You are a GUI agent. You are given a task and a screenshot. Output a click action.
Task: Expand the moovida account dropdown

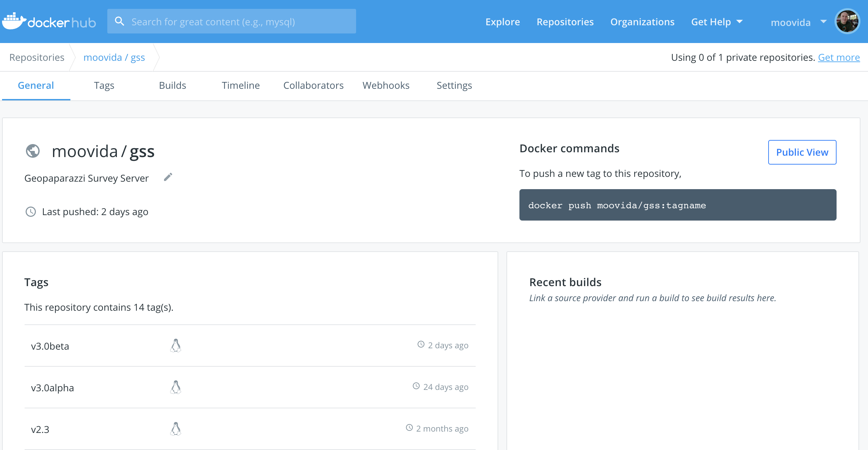[798, 22]
